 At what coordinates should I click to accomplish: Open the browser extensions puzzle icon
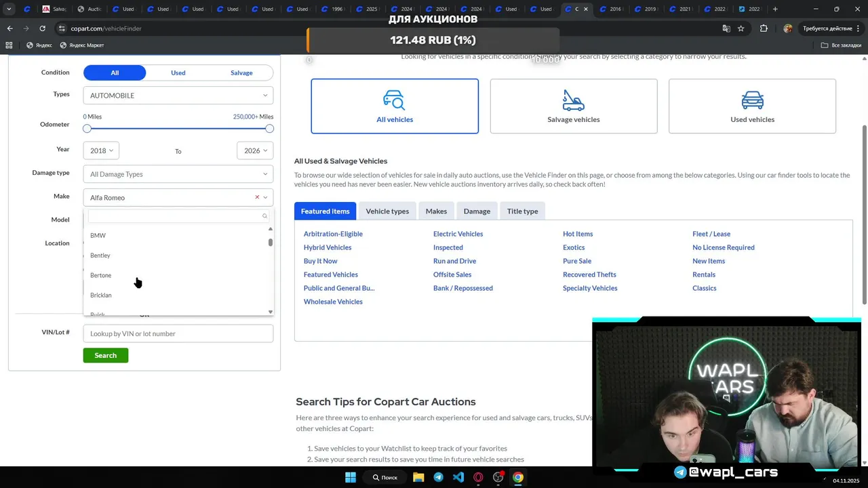click(x=764, y=28)
